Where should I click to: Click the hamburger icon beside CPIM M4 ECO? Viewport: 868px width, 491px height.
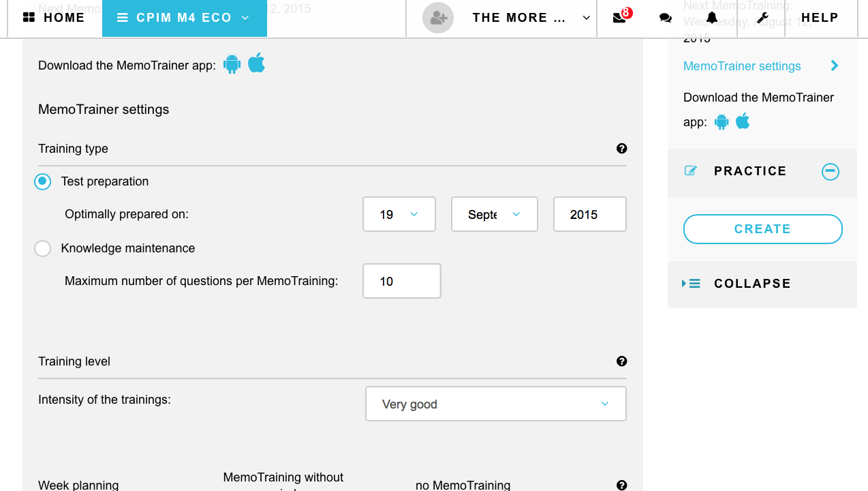tap(123, 18)
